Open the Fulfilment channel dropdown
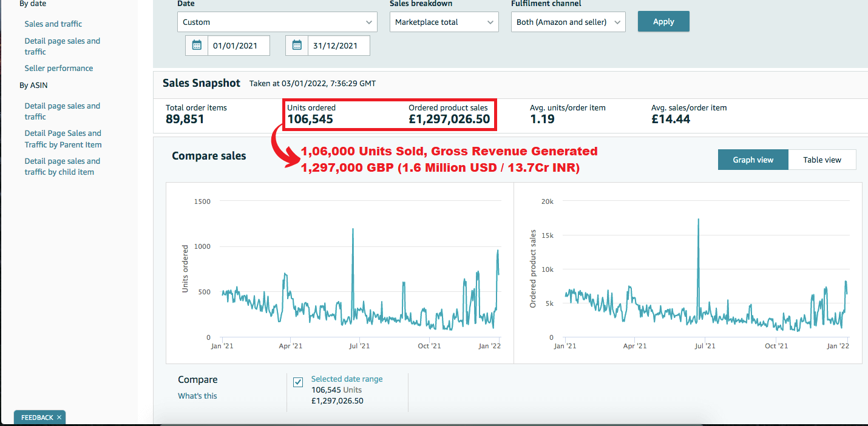This screenshot has height=426, width=868. point(568,22)
